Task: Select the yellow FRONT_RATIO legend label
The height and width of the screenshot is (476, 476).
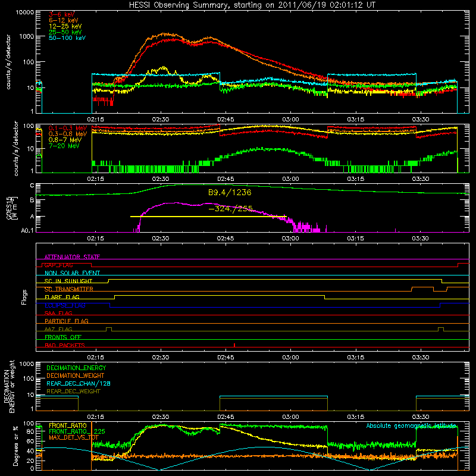Action: click(x=68, y=425)
